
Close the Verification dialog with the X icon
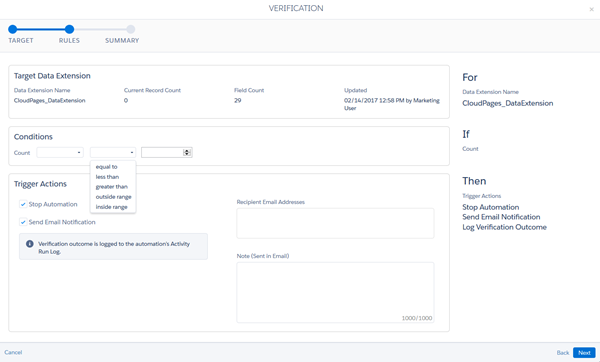pos(591,10)
